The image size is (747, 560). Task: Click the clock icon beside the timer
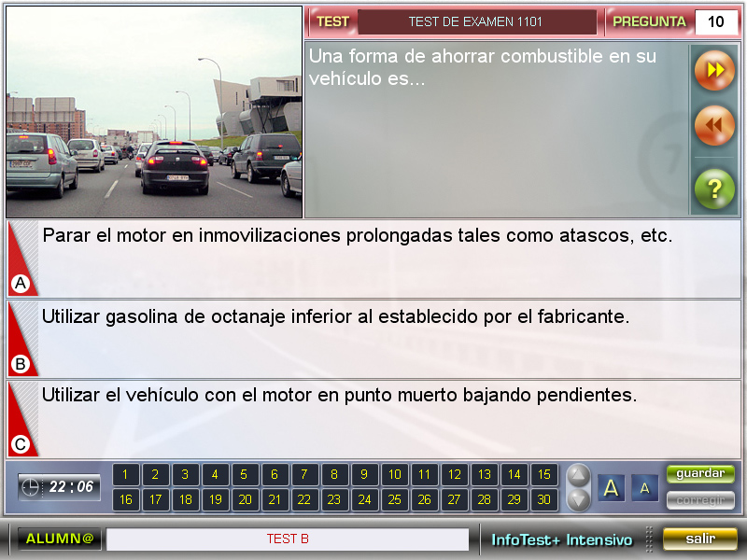pos(31,487)
